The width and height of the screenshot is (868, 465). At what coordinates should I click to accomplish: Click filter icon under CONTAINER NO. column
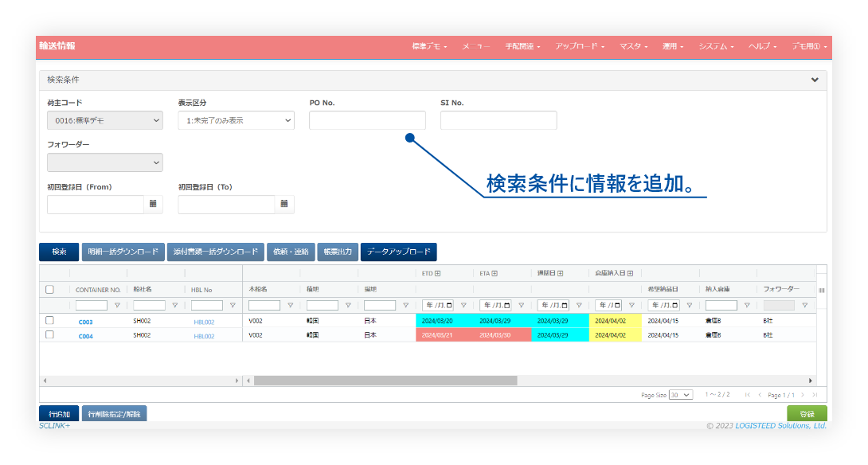[x=117, y=305]
